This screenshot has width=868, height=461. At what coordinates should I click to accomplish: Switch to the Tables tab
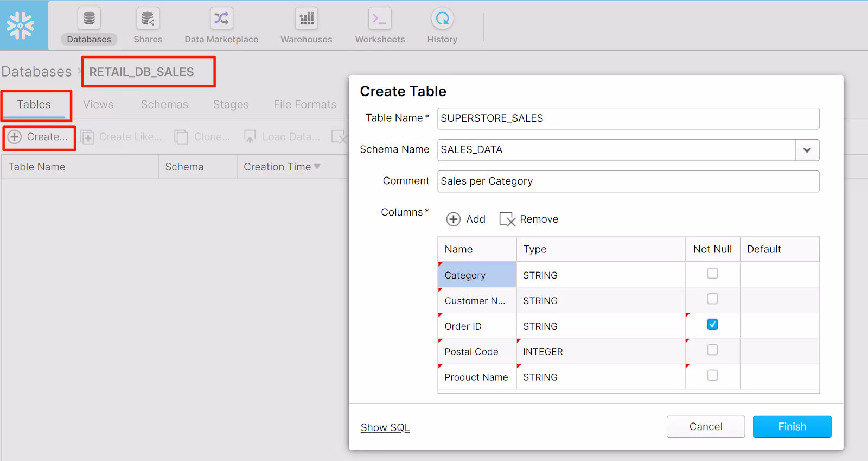coord(34,104)
